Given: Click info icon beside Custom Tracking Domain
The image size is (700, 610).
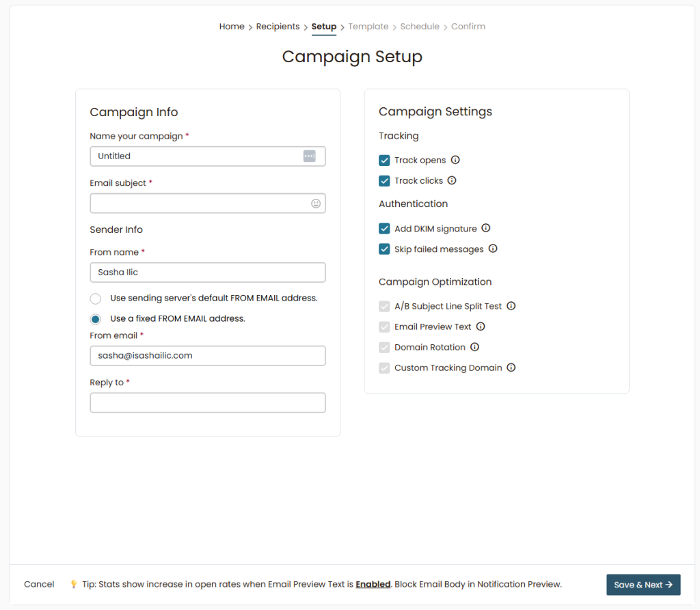Looking at the screenshot, I should coord(511,368).
